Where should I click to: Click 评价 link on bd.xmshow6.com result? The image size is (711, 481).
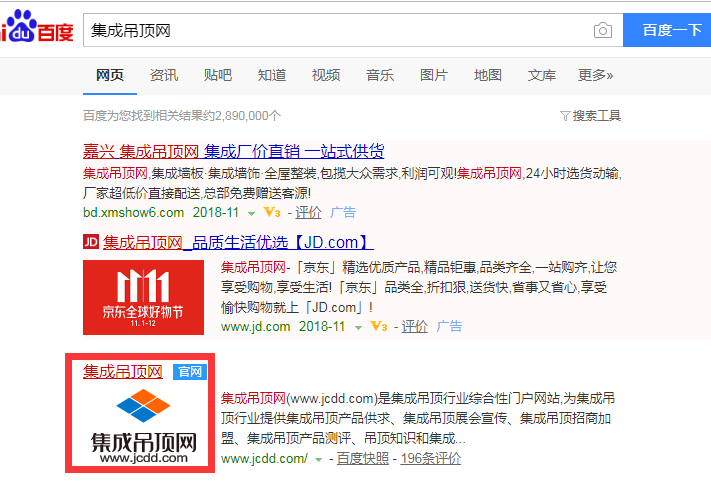[308, 212]
